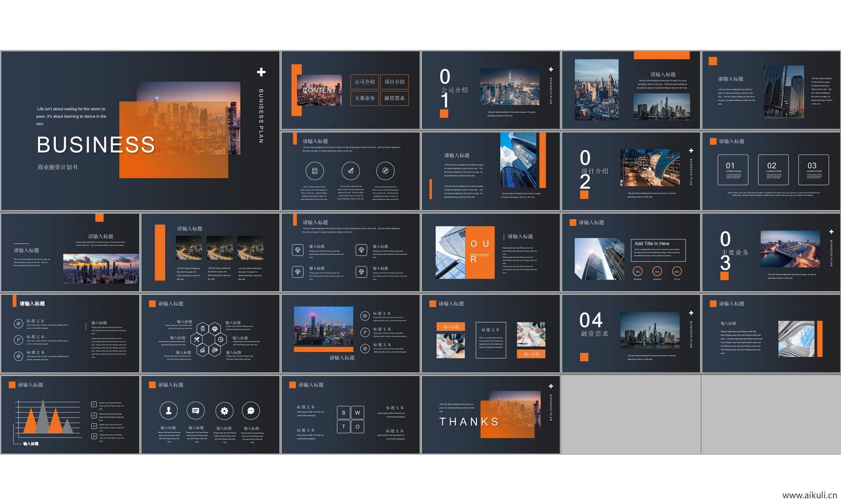This screenshot has width=841, height=504.
Task: Click the user silhouette circle icon
Action: click(169, 411)
